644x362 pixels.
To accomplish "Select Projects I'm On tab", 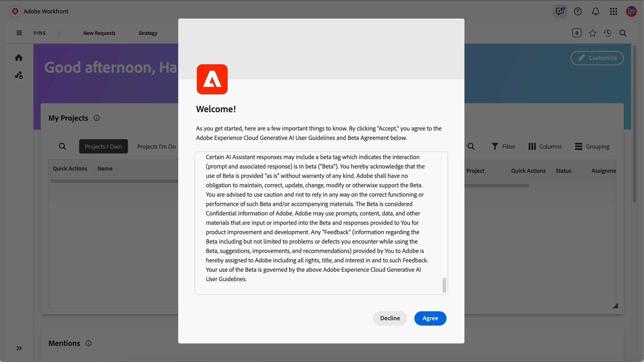I will [156, 146].
